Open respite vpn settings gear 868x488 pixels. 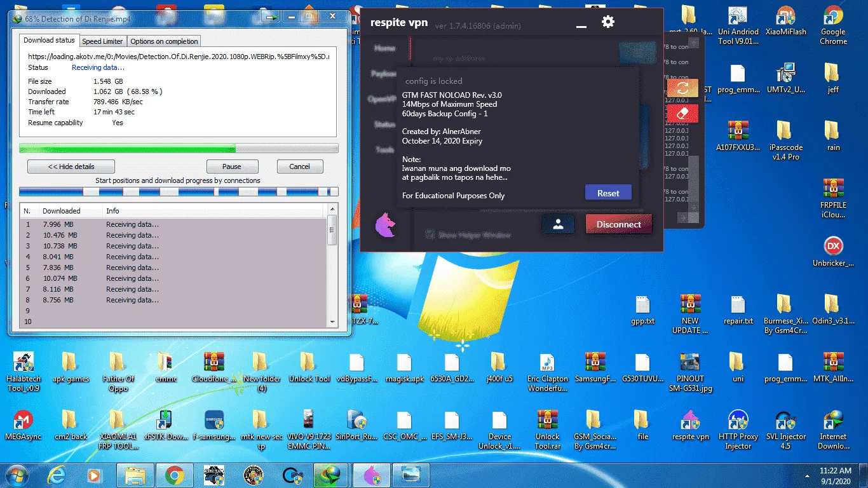point(608,22)
